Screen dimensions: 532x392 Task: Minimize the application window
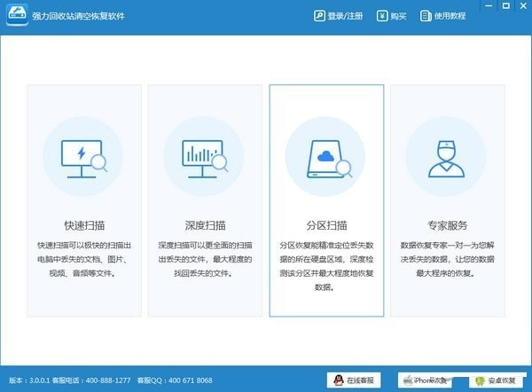pyautogui.click(x=489, y=6)
